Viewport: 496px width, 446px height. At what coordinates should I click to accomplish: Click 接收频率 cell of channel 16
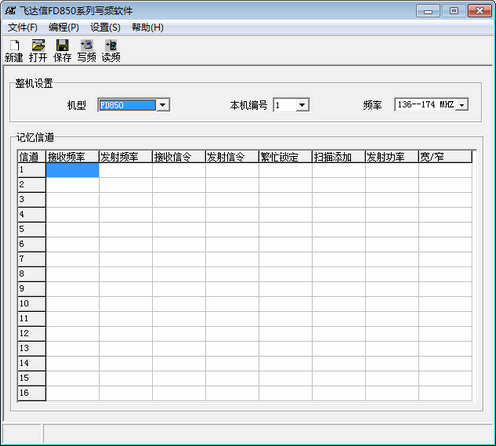(72, 393)
